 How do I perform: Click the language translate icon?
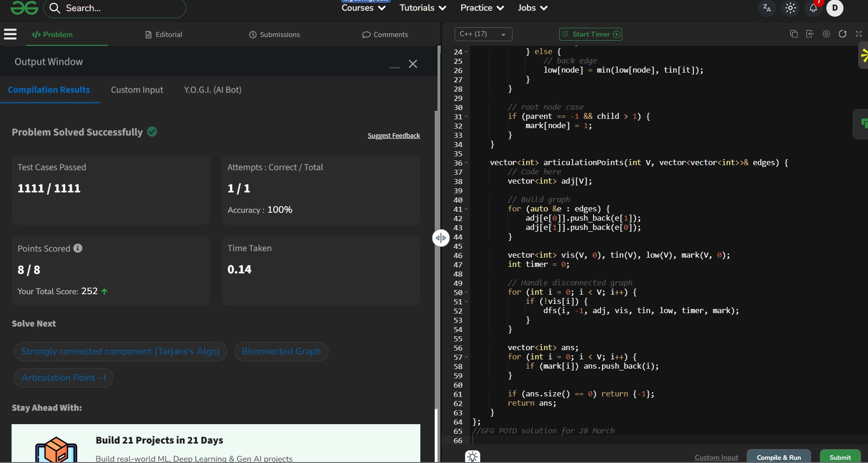tap(767, 8)
